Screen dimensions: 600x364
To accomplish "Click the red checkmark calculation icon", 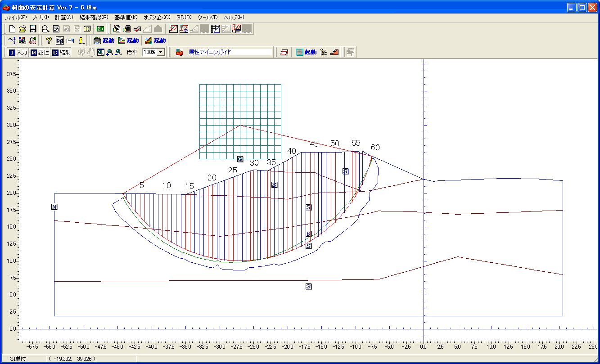I will 137,29.
